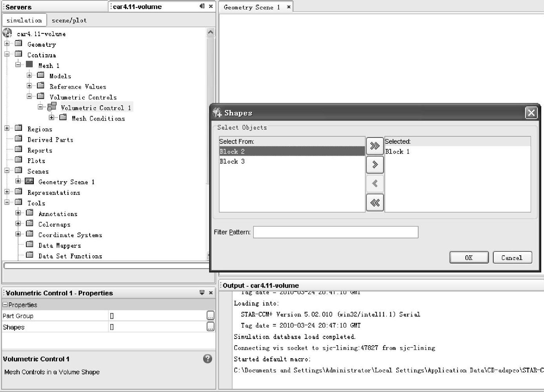Move all shapes to Selected list
The image size is (544, 392).
coord(375,146)
